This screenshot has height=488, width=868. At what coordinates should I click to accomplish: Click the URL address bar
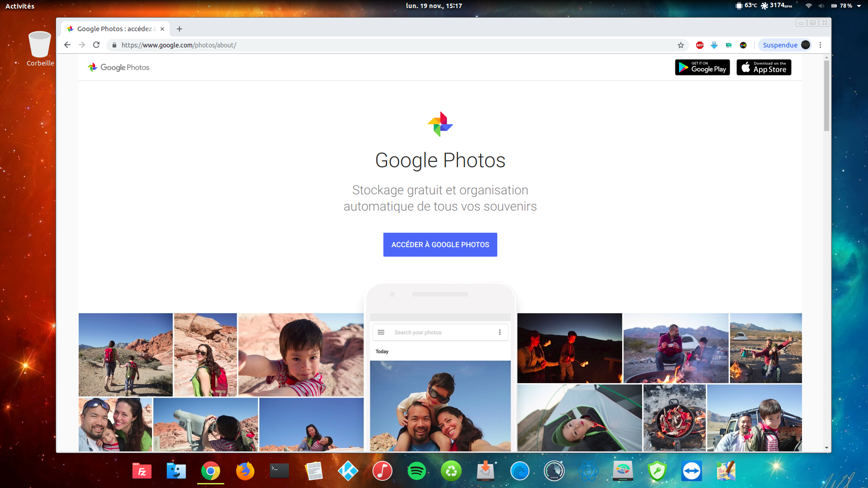[x=398, y=45]
